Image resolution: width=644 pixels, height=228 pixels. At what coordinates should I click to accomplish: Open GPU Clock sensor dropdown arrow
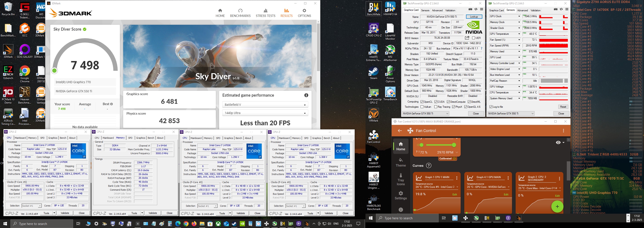519,16
